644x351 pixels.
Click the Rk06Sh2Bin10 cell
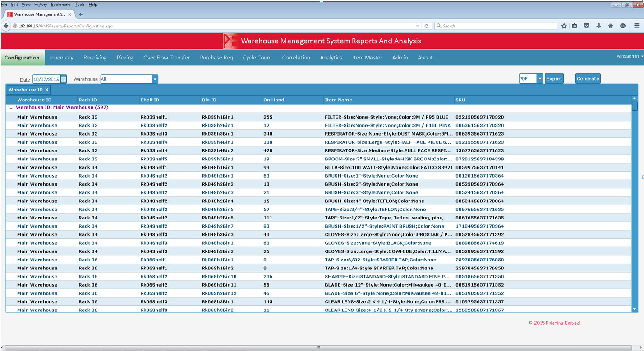tap(219, 277)
